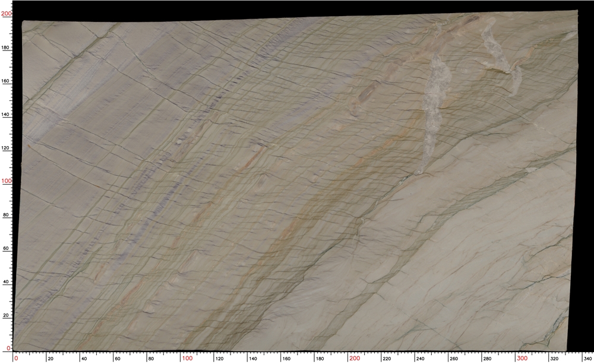Click the 140 mark on the left ruler
Viewport: 594px width, 364px height.
pos(7,115)
